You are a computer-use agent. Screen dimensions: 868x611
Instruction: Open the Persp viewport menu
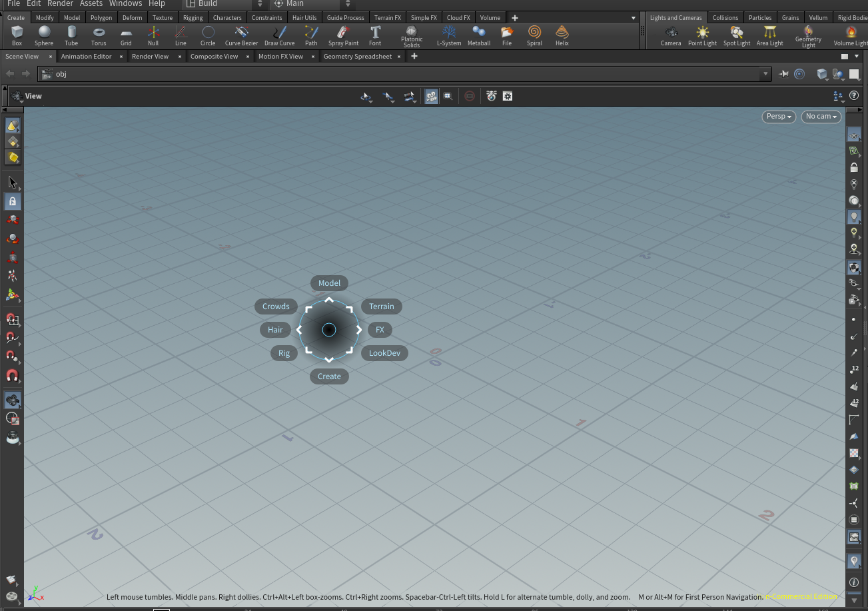click(x=778, y=116)
